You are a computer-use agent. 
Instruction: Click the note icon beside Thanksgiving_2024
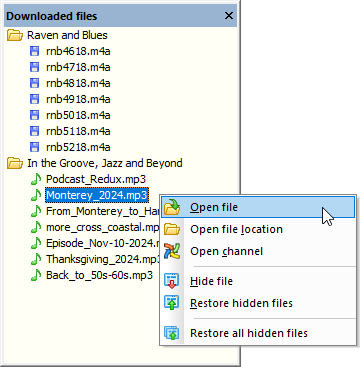tap(35, 259)
